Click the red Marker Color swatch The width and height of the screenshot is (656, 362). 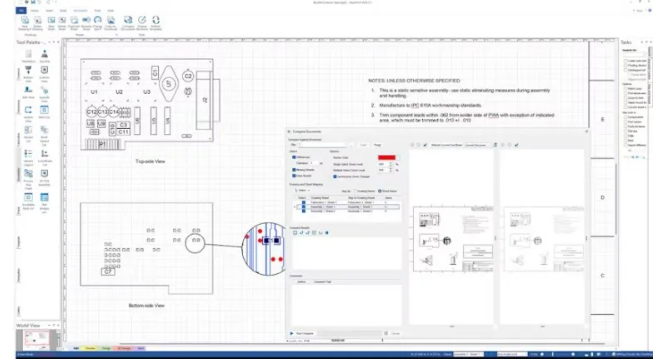pos(387,158)
